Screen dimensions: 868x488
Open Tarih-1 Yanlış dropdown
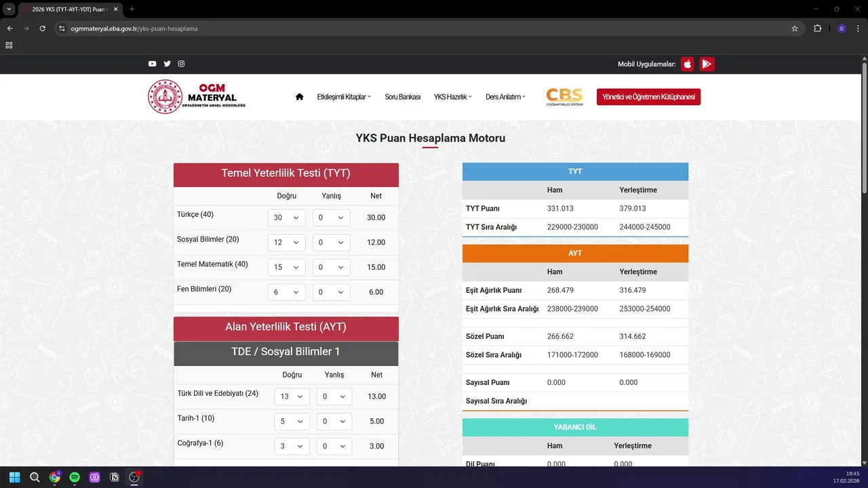[x=335, y=421]
